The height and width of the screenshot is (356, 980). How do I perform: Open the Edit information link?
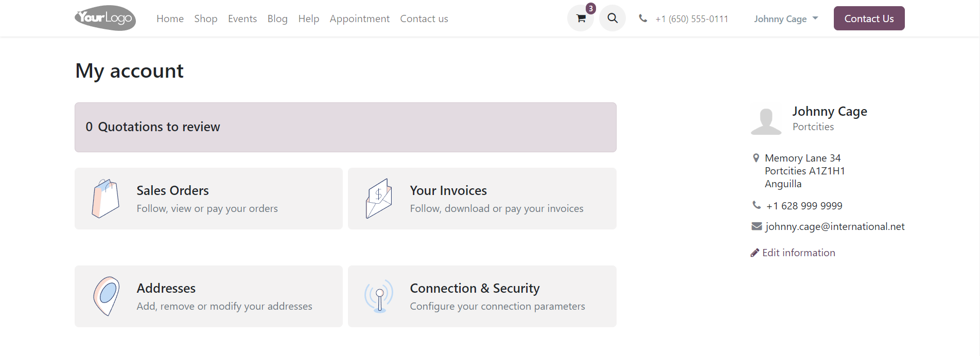tap(798, 252)
